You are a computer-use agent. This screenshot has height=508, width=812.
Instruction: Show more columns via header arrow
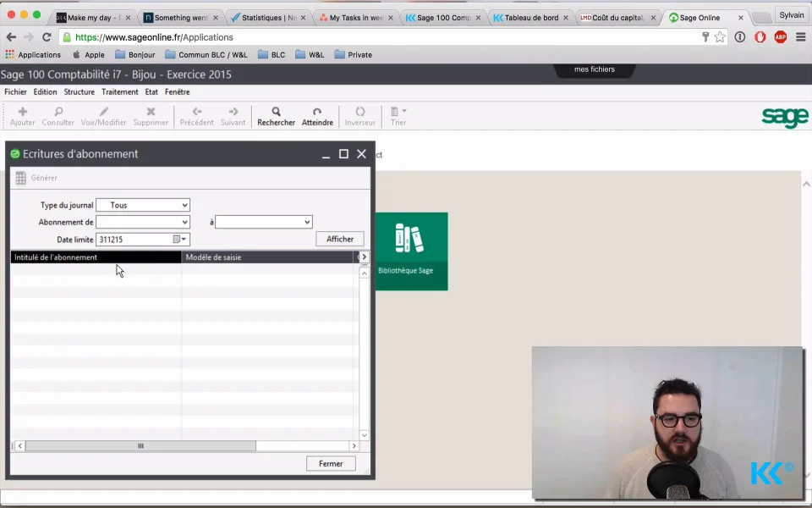(364, 257)
